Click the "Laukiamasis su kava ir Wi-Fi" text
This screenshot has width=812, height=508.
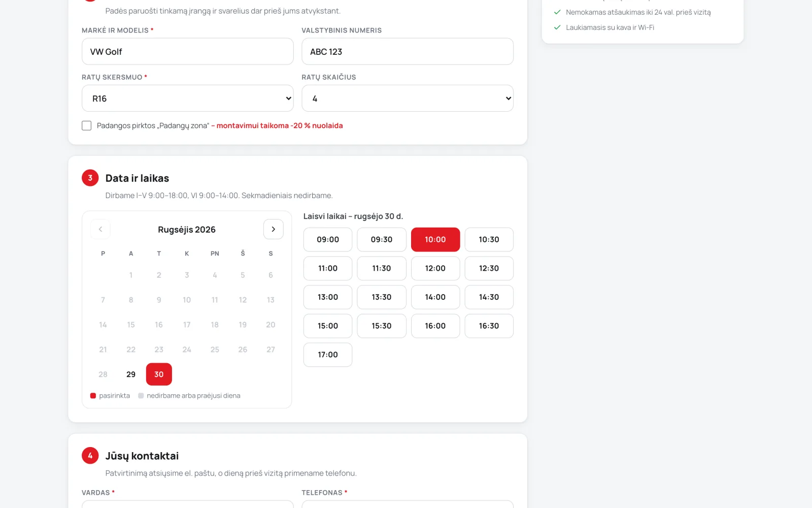coord(610,27)
